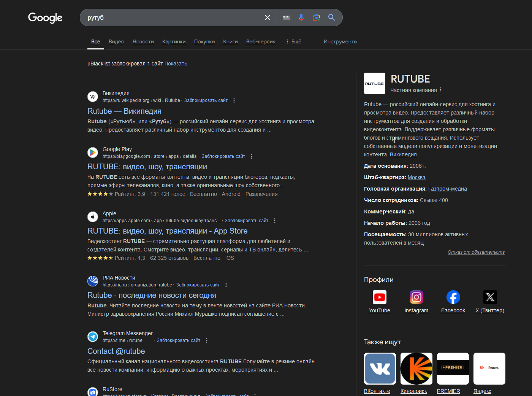Open 'RUTUBE: видео, шоу, трансляции - App Store' result
Image resolution: width=532 pixels, height=396 pixels.
[x=167, y=231]
